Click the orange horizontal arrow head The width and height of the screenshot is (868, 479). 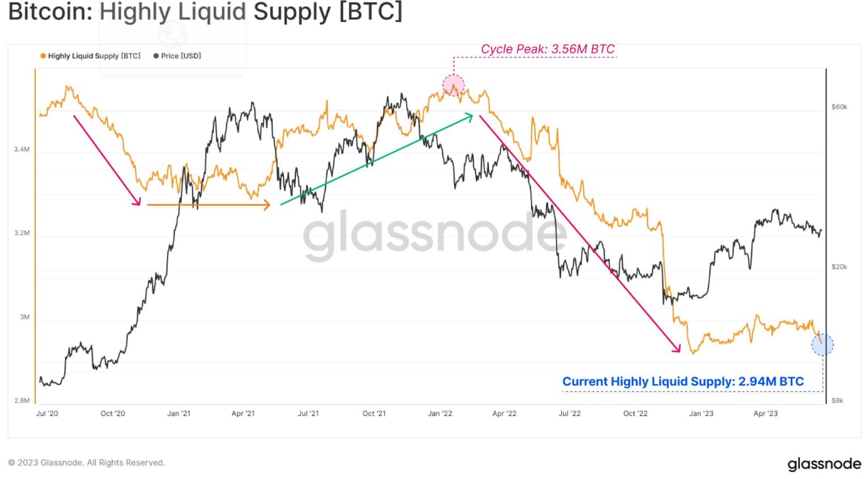tap(267, 205)
